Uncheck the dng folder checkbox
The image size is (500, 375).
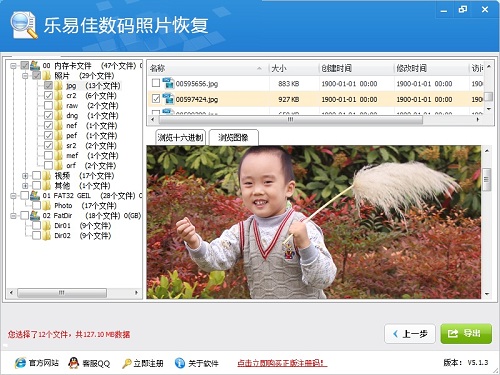point(48,116)
